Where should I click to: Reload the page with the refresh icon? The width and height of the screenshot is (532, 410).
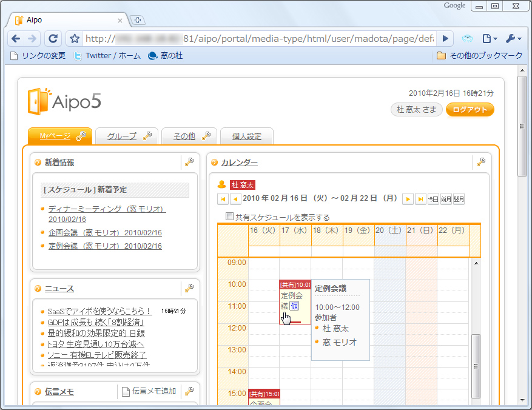point(53,38)
